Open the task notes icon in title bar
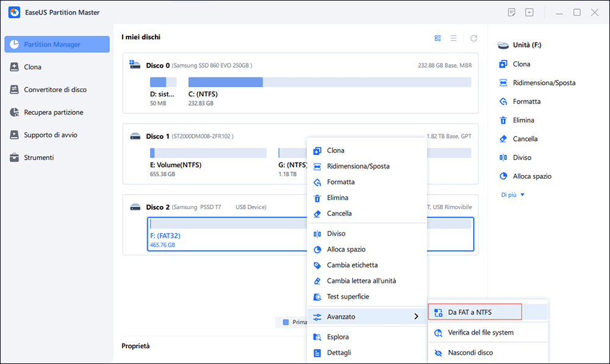 (512, 12)
